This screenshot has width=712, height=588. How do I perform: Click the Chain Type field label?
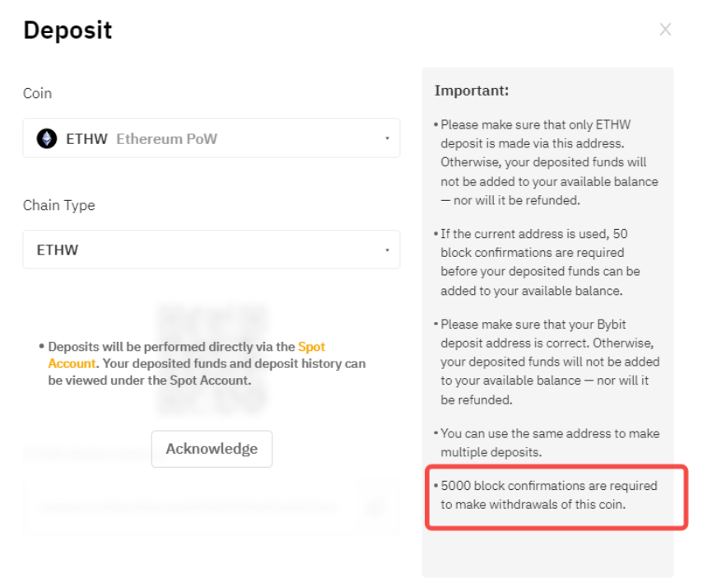tap(58, 205)
